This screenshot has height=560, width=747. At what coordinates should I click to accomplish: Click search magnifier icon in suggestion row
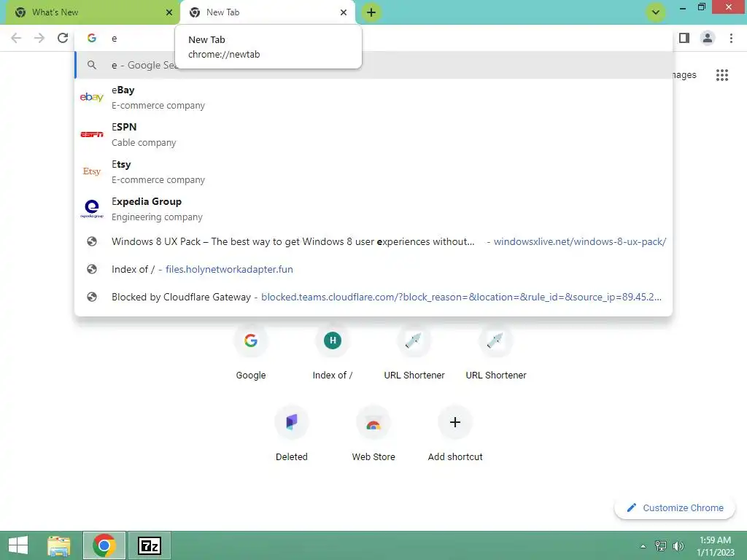[92, 65]
